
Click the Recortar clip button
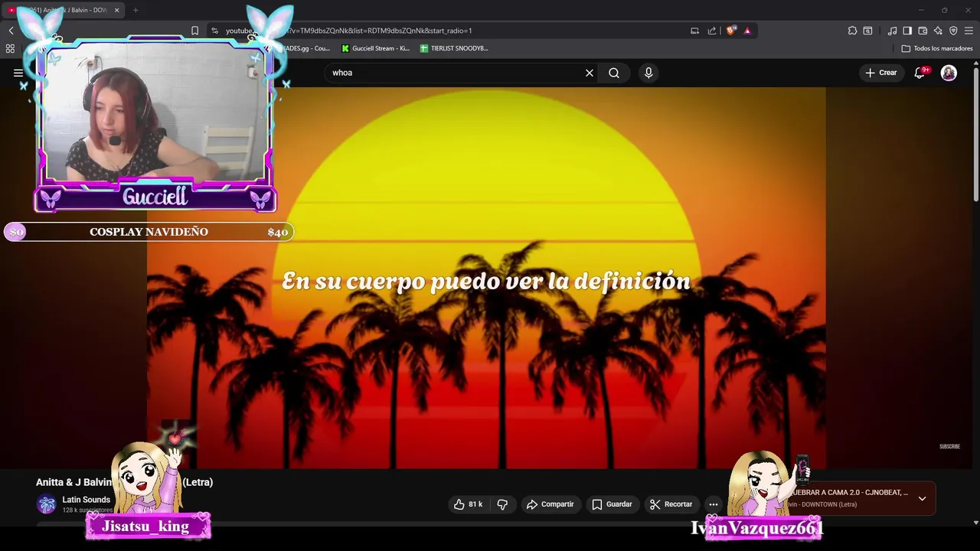tap(671, 504)
